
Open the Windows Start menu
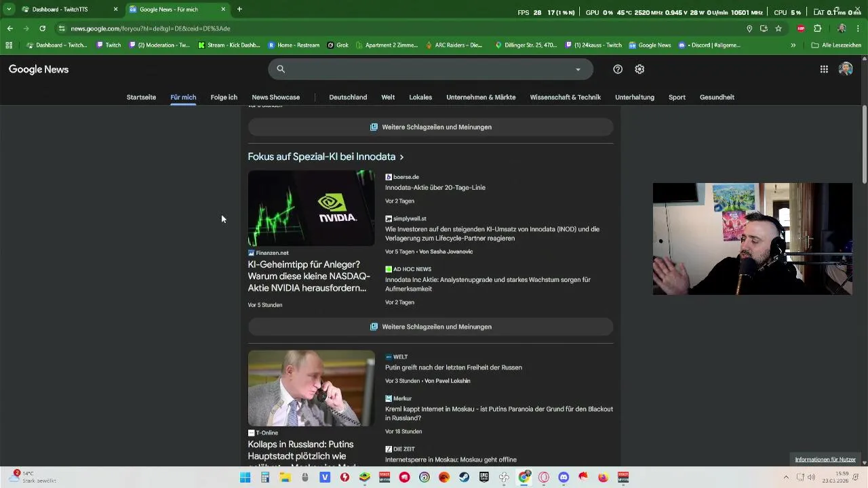click(x=245, y=477)
